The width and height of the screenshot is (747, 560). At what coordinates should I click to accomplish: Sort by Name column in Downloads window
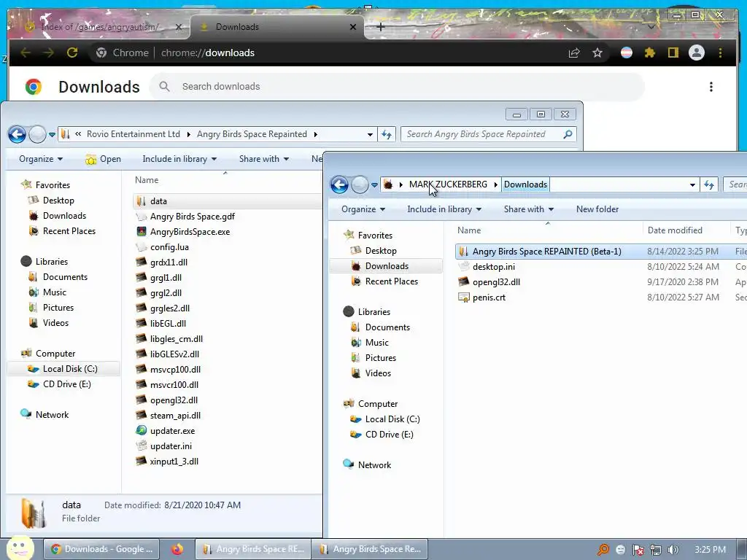point(469,230)
